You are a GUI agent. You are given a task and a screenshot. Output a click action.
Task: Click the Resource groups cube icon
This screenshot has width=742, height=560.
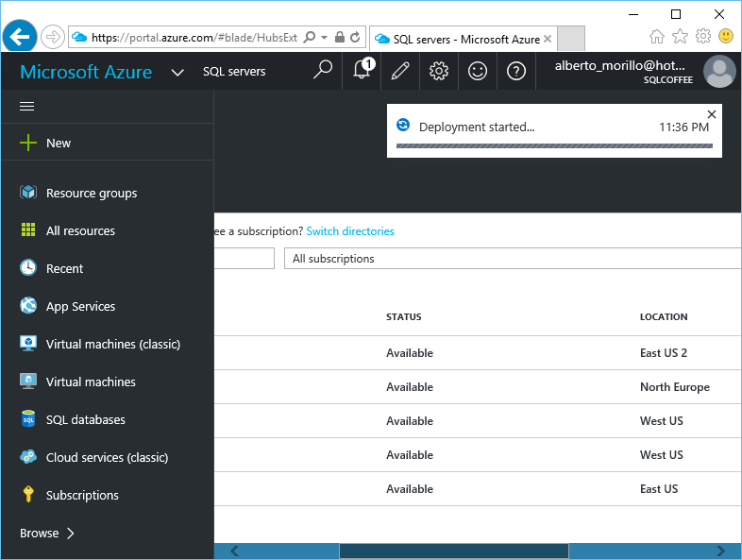(x=28, y=193)
